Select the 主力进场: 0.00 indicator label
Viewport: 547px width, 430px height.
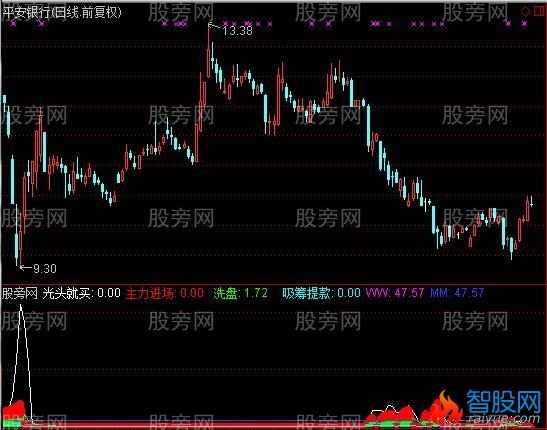(165, 293)
